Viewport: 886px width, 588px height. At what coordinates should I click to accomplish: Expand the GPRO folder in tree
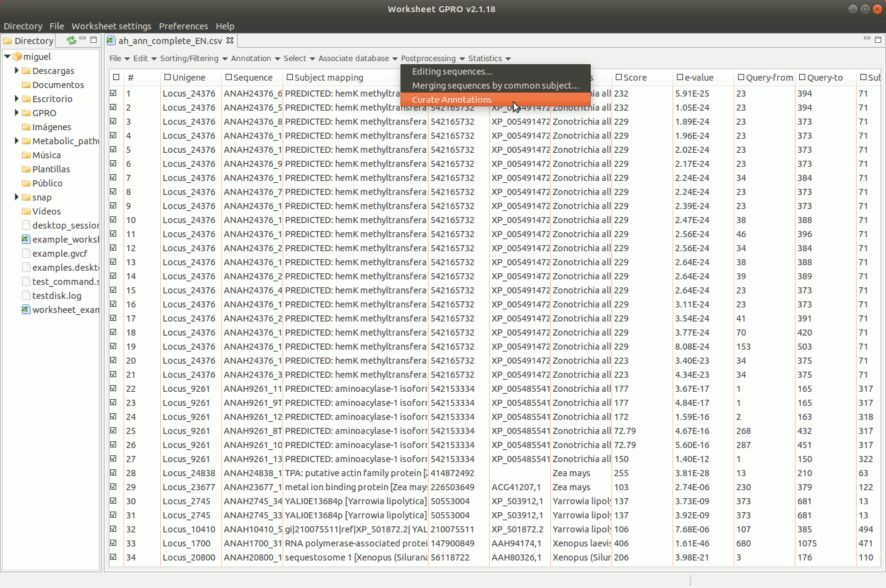click(17, 113)
